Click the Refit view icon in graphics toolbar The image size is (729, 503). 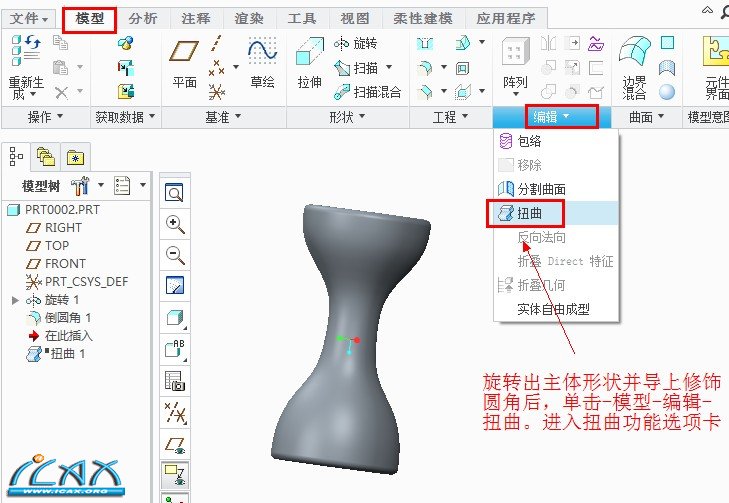pyautogui.click(x=174, y=192)
